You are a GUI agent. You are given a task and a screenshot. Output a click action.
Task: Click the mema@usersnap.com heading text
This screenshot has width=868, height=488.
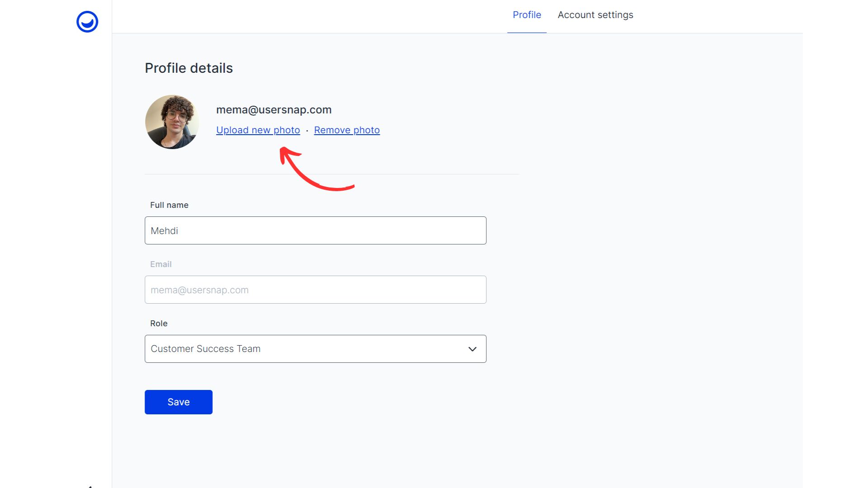[x=274, y=110]
